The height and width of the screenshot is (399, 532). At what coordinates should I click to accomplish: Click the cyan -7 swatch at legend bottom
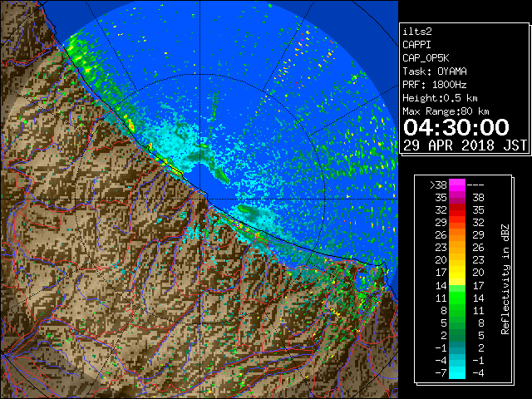click(457, 373)
